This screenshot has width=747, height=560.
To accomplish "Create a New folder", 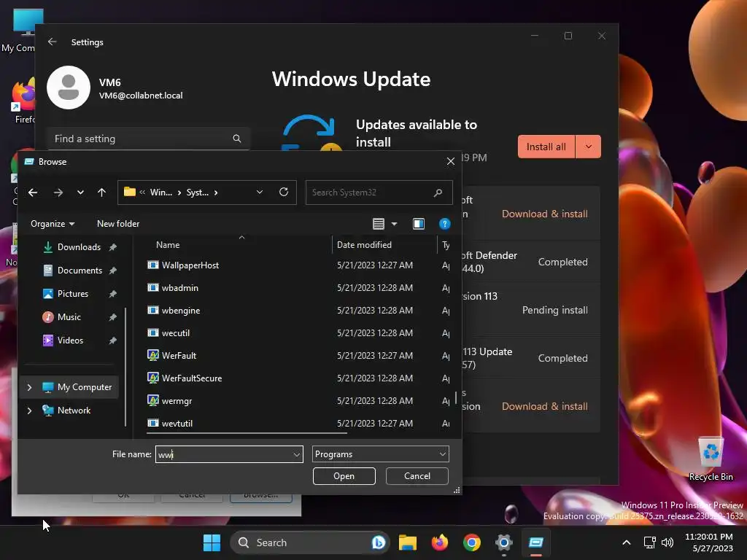I will pos(118,224).
